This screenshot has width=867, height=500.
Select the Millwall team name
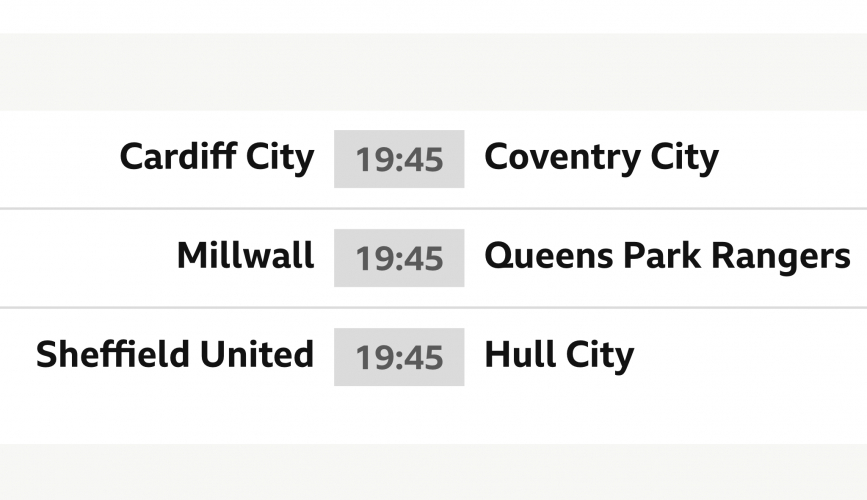tap(245, 257)
